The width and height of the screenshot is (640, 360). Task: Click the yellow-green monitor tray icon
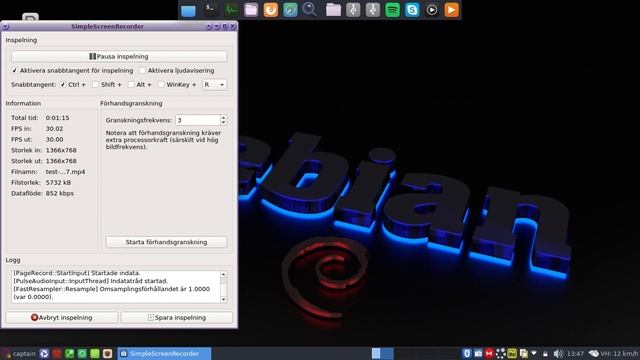[512, 353]
